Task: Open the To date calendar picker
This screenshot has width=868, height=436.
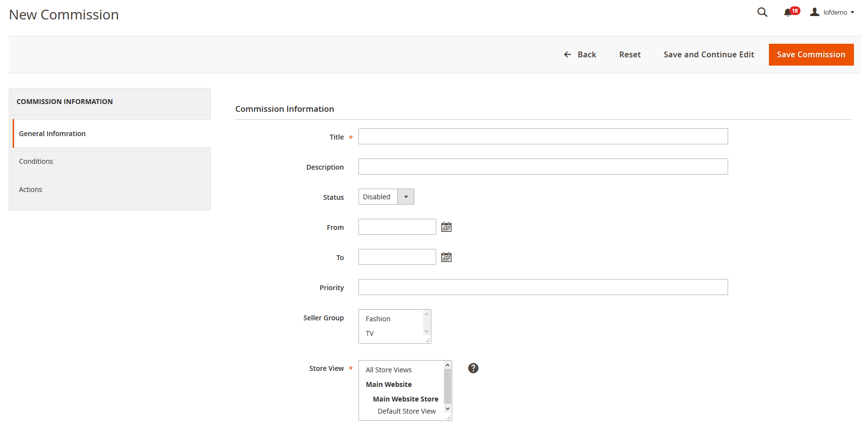Action: point(446,257)
